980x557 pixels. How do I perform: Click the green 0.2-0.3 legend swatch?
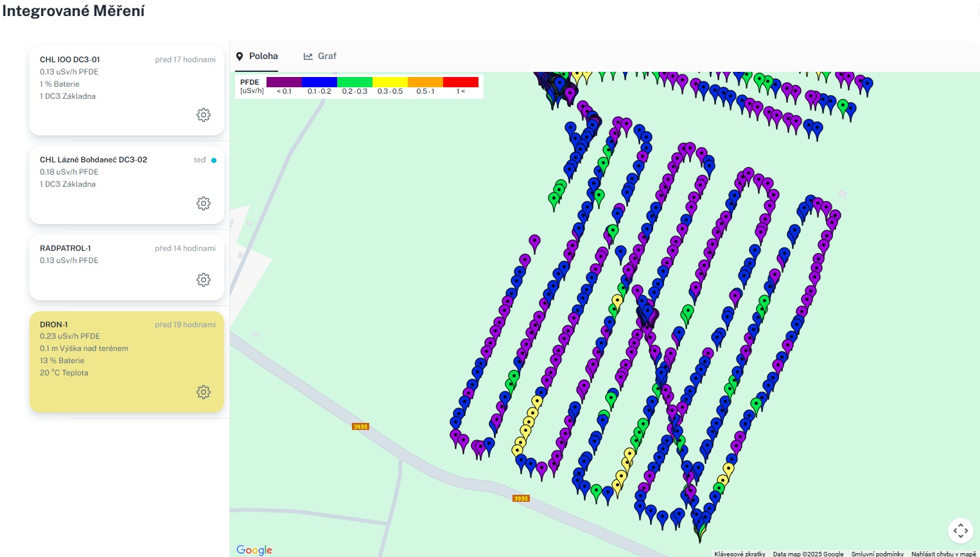[354, 82]
